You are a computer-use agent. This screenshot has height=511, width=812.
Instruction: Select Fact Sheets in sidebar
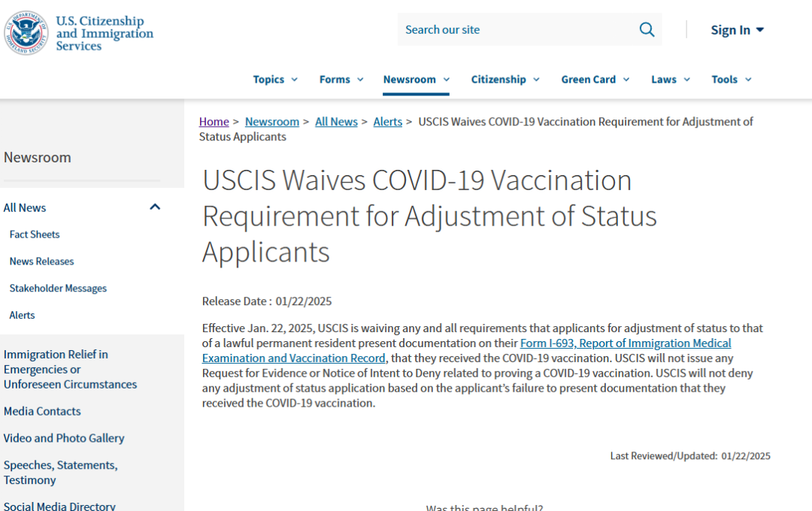[35, 234]
